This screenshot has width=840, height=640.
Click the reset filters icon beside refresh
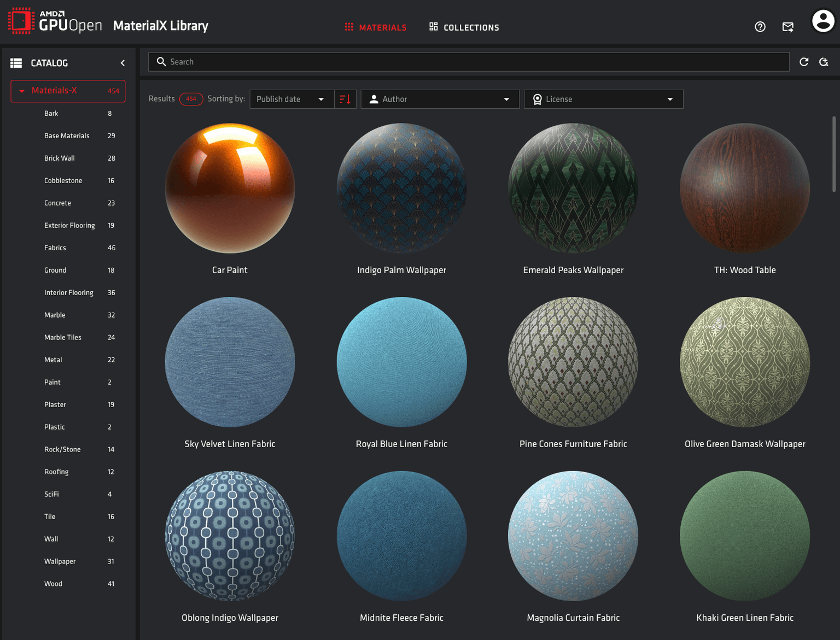(824, 62)
